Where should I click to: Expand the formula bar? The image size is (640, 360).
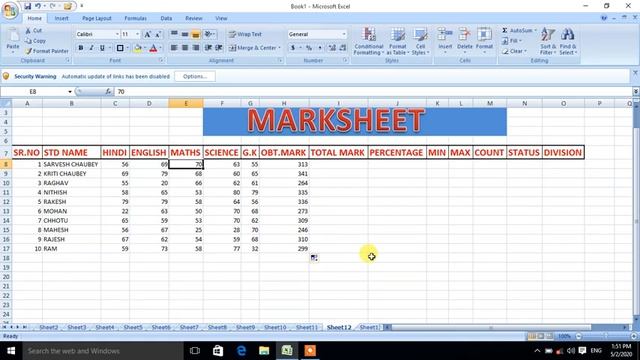636,92
